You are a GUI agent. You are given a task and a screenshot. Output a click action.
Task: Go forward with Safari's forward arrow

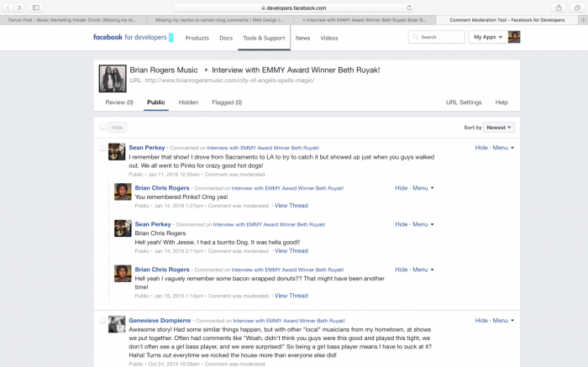[19, 8]
